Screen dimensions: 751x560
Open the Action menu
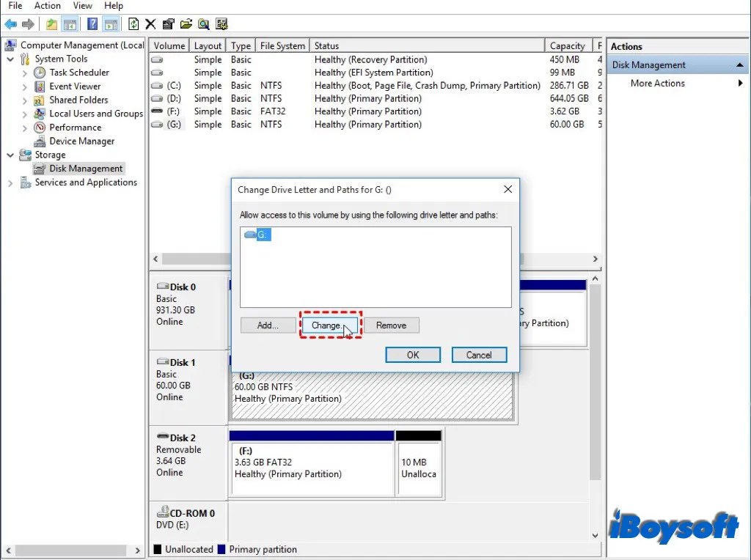(x=47, y=6)
